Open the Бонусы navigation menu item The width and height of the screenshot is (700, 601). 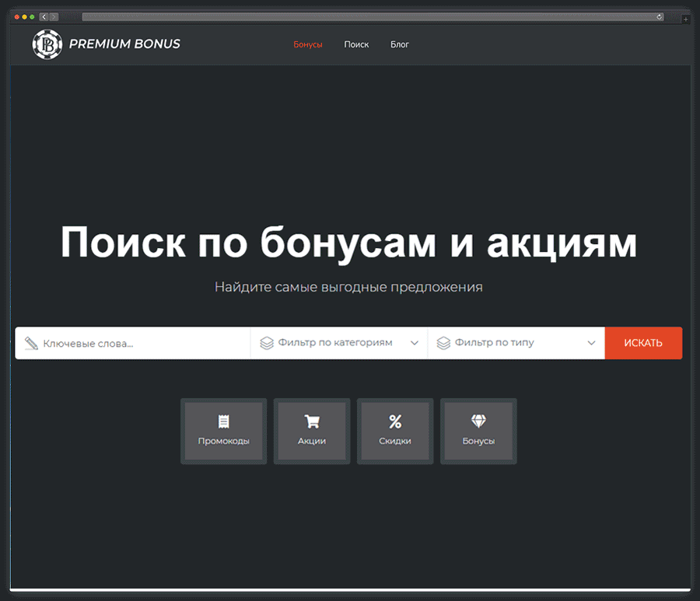[x=307, y=44]
